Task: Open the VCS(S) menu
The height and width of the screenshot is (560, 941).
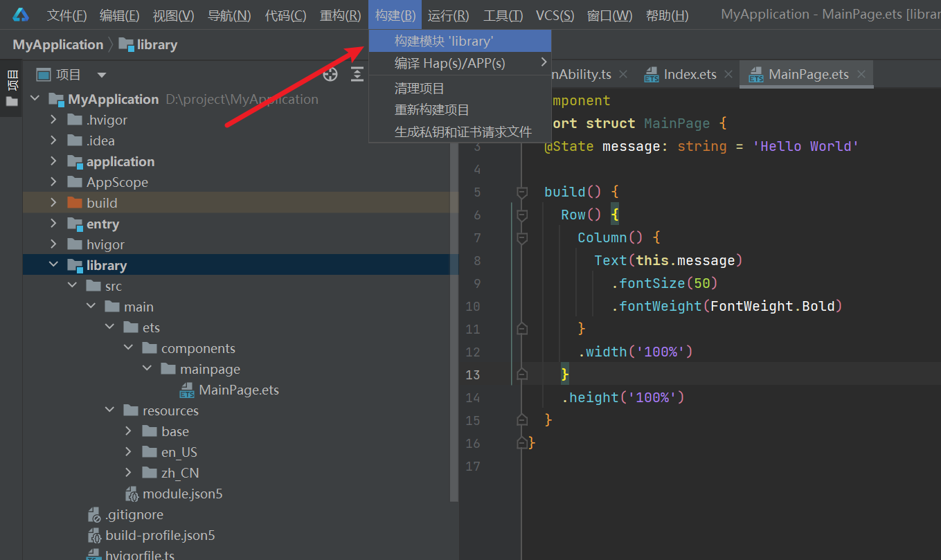Action: click(555, 15)
